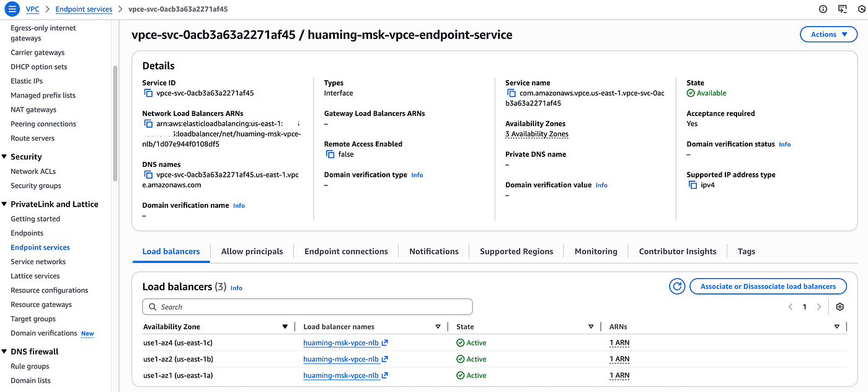Open Info link for Domain verification status
The image size is (868, 392).
pos(784,144)
